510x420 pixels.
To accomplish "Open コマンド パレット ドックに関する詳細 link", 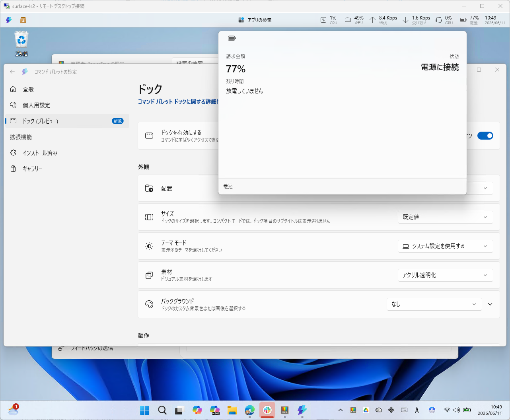I will tap(178, 102).
